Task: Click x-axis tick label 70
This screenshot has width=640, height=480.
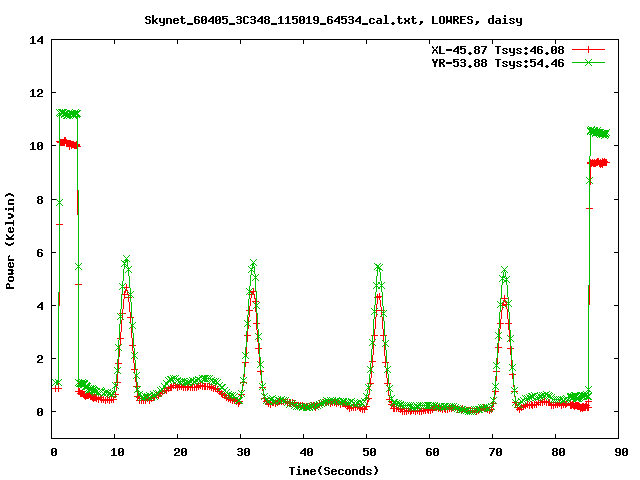Action: [x=495, y=452]
